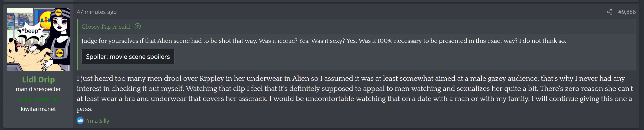
Task: Click the man disrespecter user title
Action: point(38,89)
